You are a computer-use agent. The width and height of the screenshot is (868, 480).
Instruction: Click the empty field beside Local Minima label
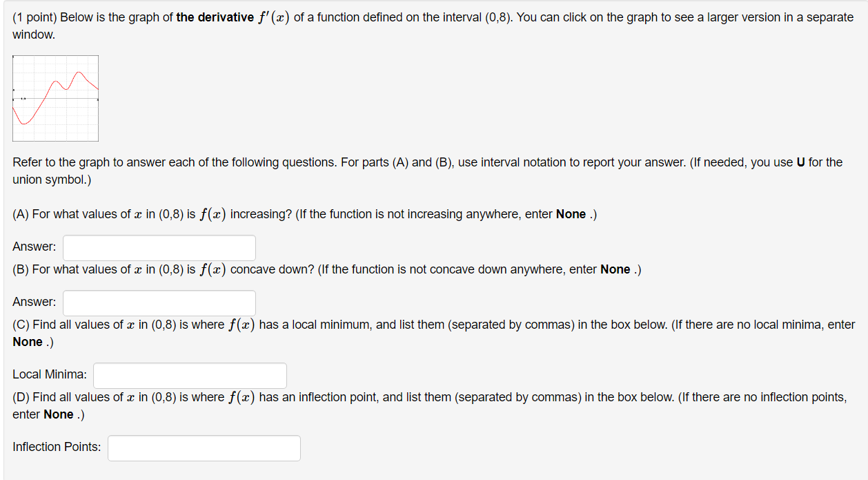tap(190, 375)
